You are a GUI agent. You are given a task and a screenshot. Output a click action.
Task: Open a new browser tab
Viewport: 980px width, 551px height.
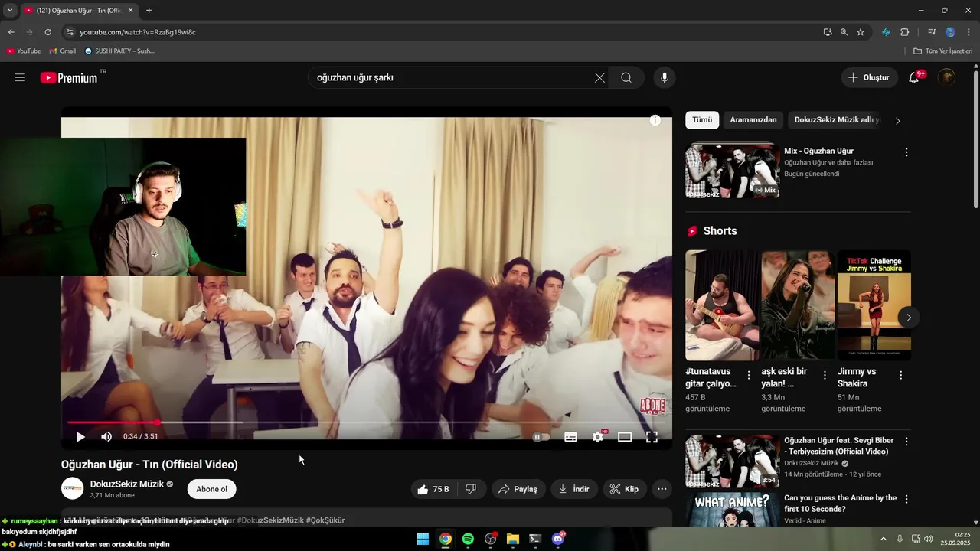click(x=149, y=11)
